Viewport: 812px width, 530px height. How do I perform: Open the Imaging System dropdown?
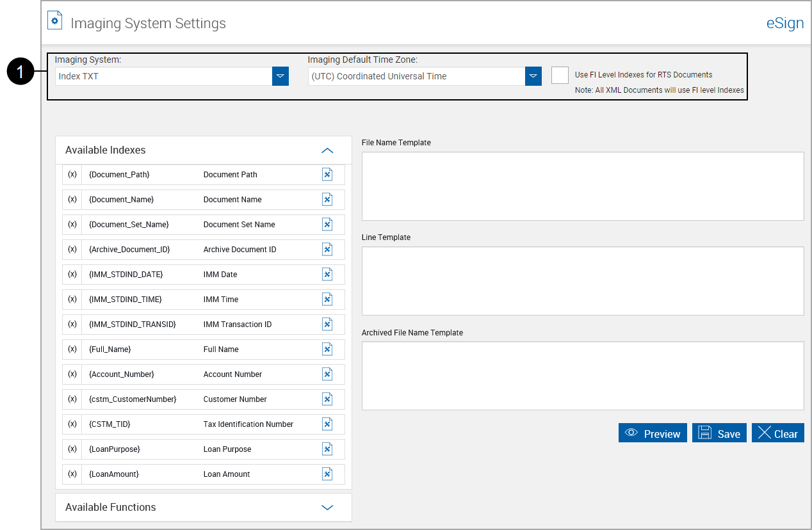pos(280,76)
